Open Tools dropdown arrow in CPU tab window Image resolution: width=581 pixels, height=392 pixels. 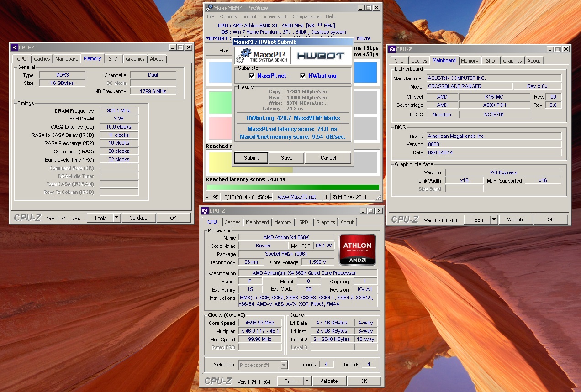click(307, 381)
